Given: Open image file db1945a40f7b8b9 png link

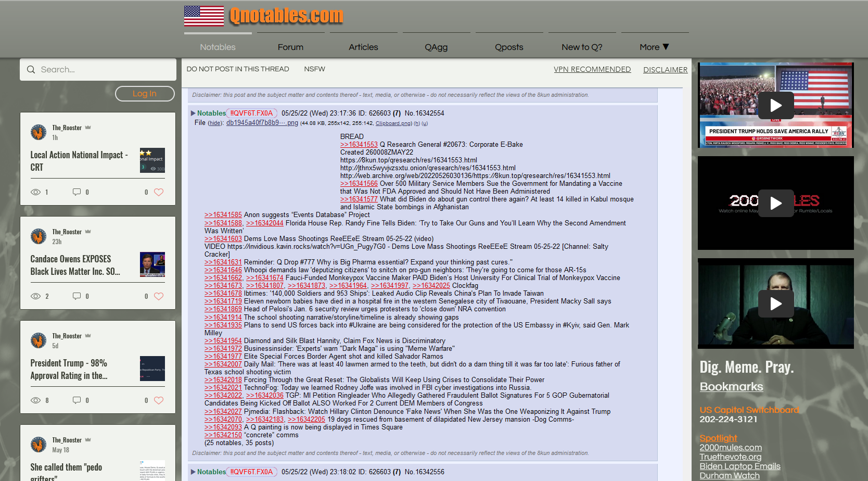Looking at the screenshot, I should point(262,123).
